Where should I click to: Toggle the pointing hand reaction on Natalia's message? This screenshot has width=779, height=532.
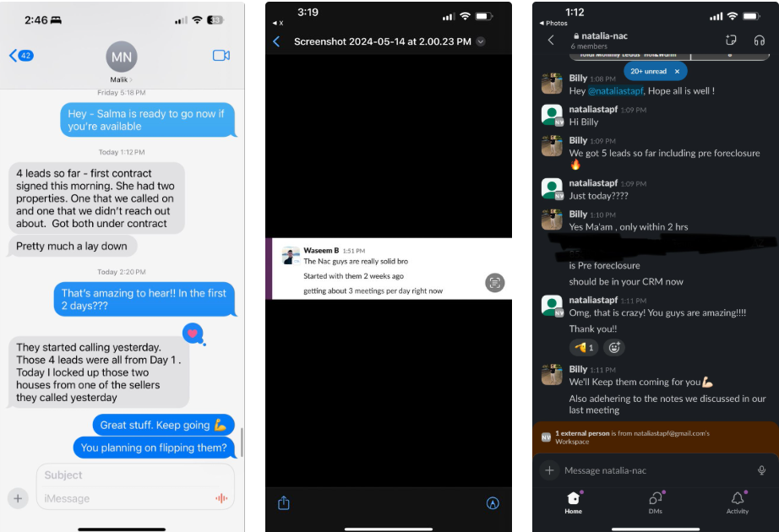pyautogui.click(x=584, y=348)
